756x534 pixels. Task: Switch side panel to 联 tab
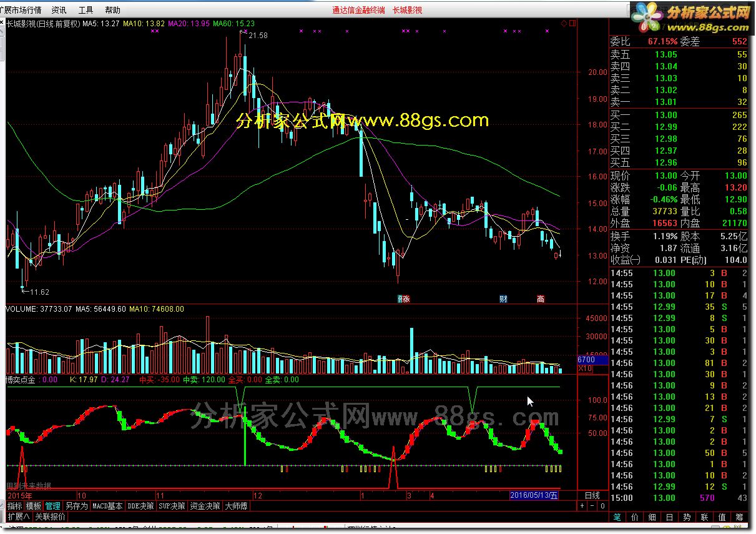point(705,517)
